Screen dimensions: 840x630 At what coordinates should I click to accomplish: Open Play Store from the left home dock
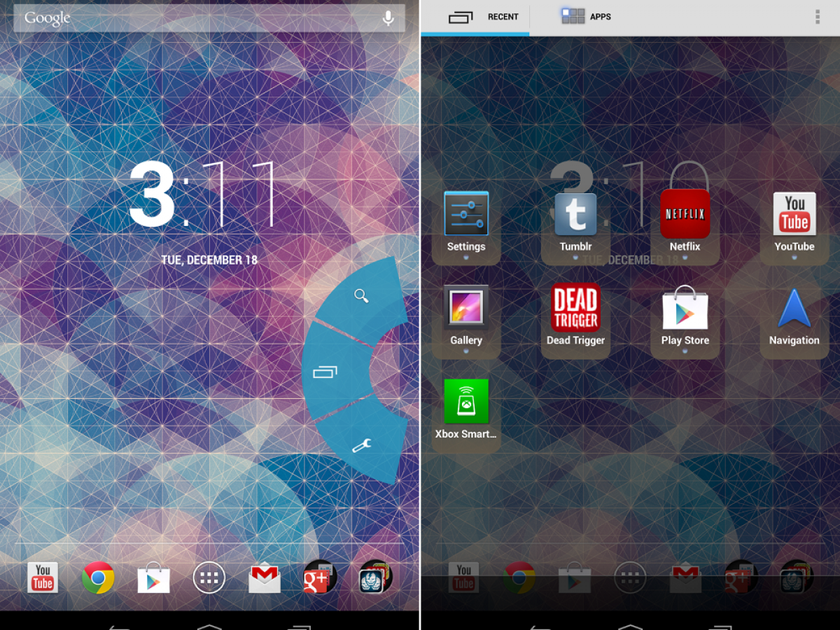coord(153,577)
